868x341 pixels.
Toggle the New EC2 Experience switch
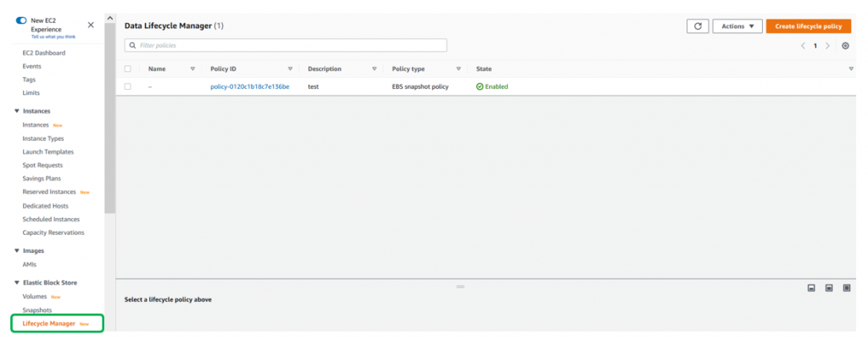pyautogui.click(x=21, y=20)
